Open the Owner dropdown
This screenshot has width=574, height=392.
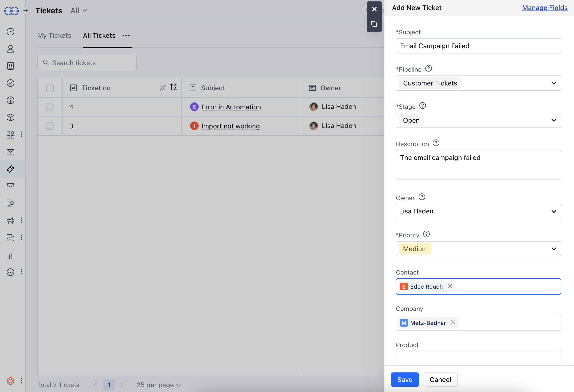click(x=478, y=212)
